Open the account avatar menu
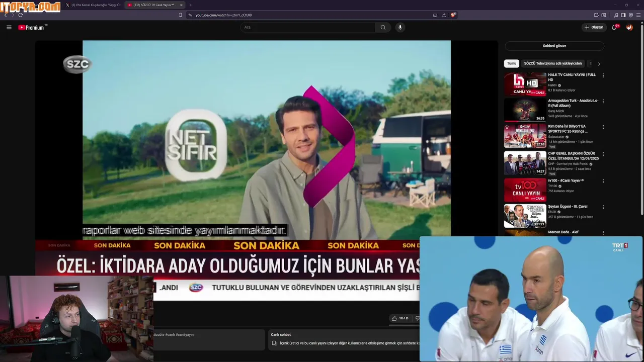This screenshot has height=362, width=644. tap(629, 27)
